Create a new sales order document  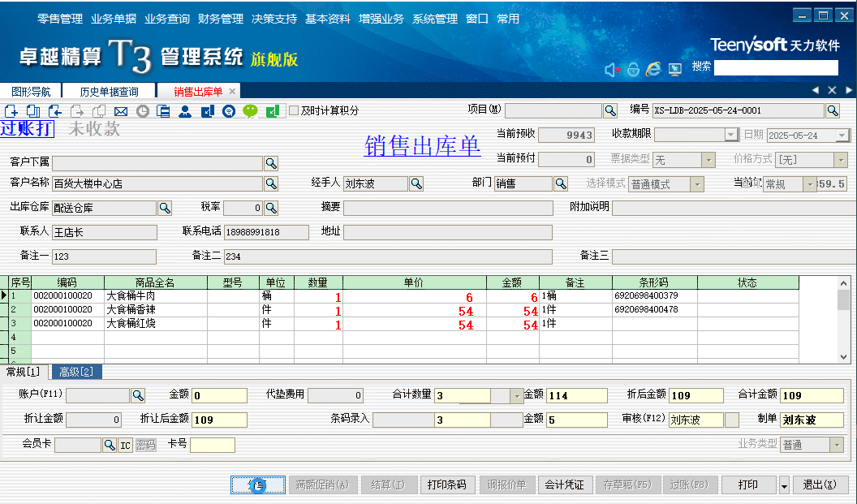click(x=11, y=110)
